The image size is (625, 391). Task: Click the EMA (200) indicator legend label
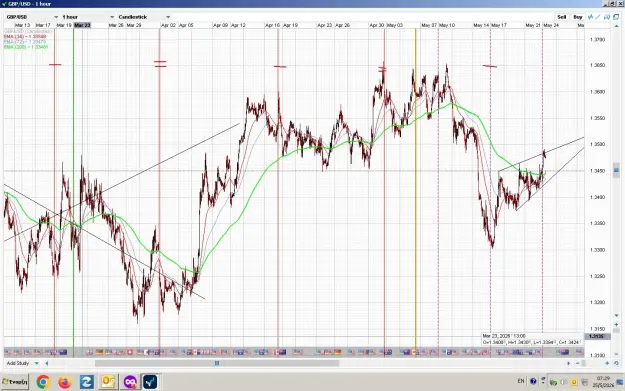pos(26,47)
